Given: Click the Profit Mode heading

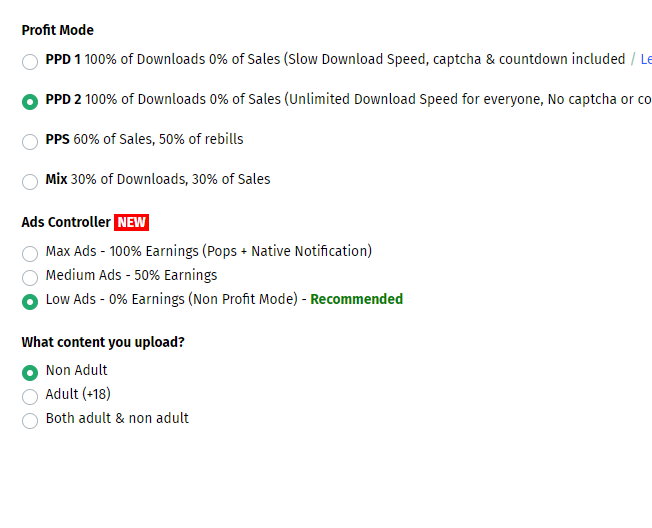Looking at the screenshot, I should point(57,30).
